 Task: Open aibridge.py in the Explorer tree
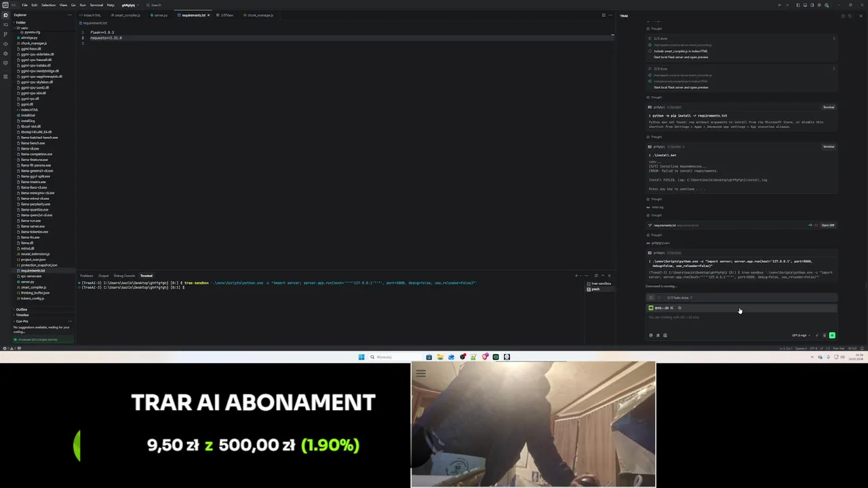29,38
